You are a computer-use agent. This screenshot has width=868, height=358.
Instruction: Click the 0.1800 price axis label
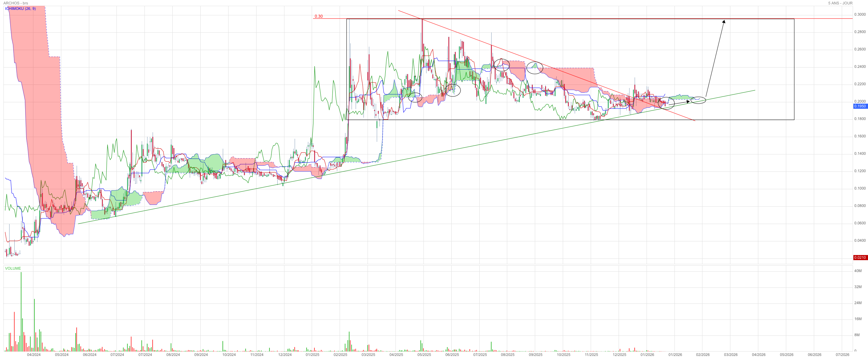point(860,119)
